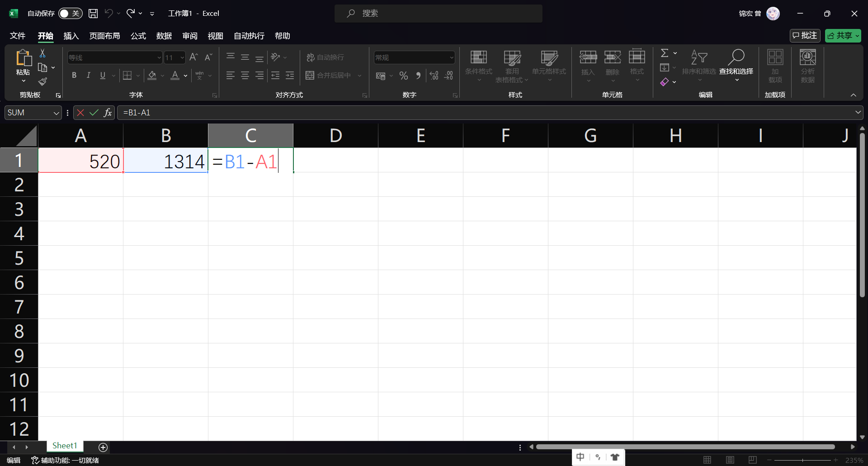Add a new sheet with plus icon

(103, 447)
